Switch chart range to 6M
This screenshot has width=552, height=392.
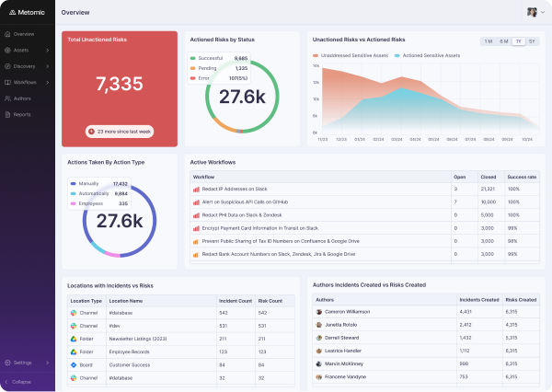pyautogui.click(x=504, y=41)
